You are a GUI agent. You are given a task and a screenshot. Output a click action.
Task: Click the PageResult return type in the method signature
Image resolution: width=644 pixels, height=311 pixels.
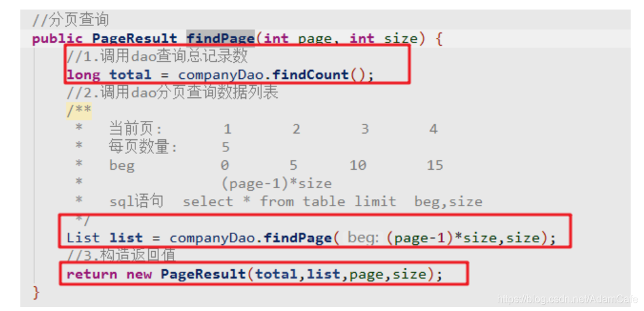coord(134,39)
